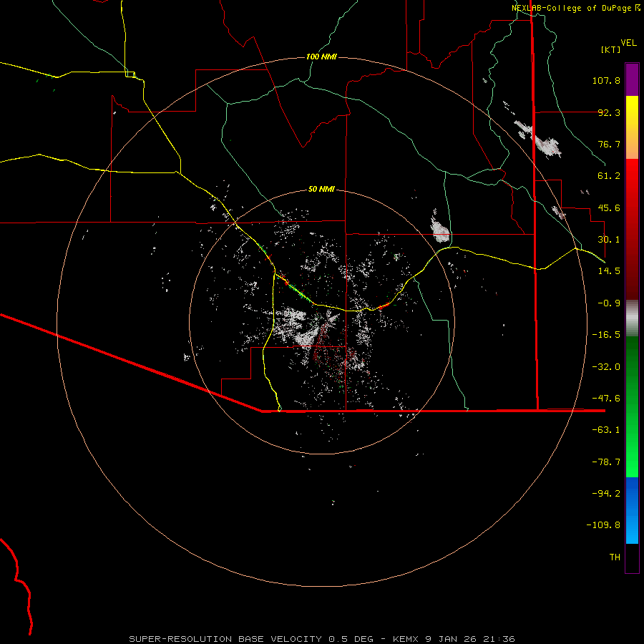This screenshot has height=644, width=644.
Task: Pick the red segment of velocity scale
Action: point(632,229)
